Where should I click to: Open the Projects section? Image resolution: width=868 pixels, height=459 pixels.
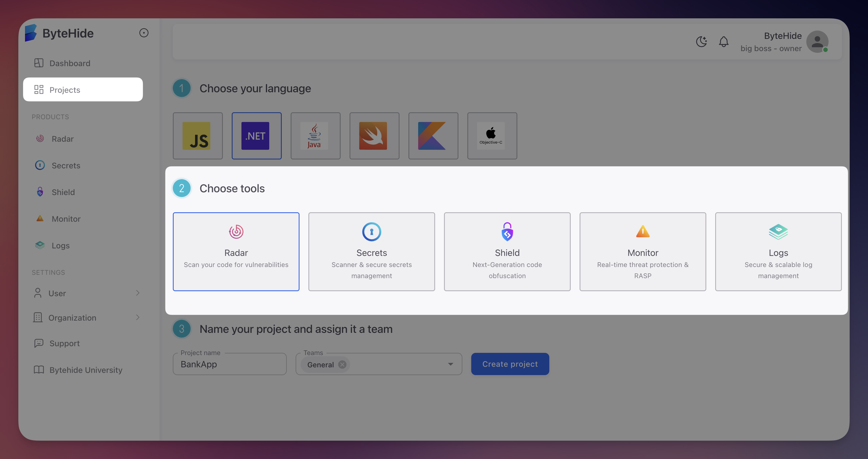65,90
